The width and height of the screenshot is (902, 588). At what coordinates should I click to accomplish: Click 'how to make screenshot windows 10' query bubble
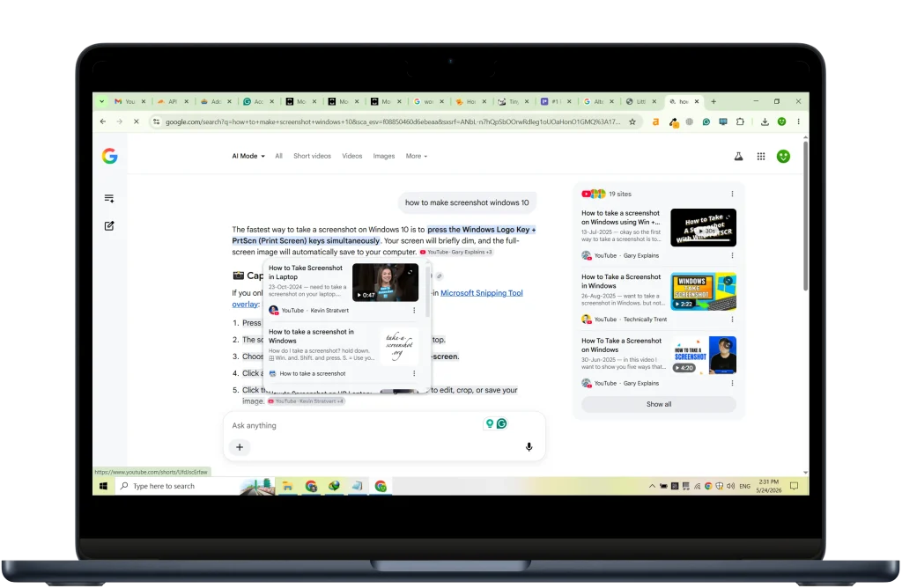pos(467,203)
